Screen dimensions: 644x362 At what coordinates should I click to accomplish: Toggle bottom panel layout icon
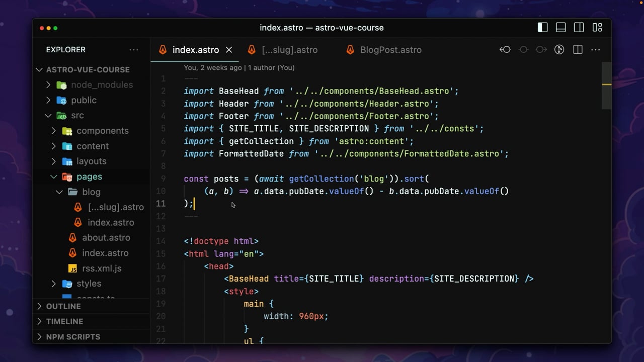[x=560, y=28]
